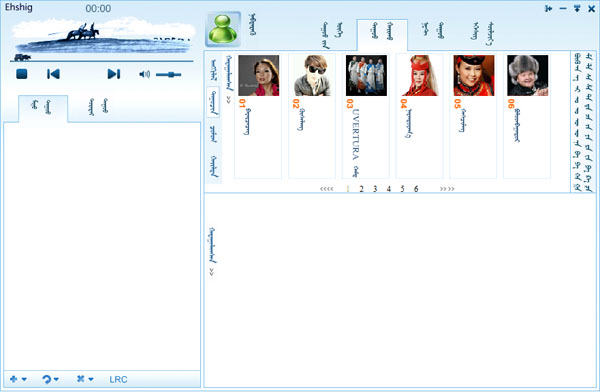Toggle the LRC lyrics display
The height and width of the screenshot is (392, 600).
[118, 379]
